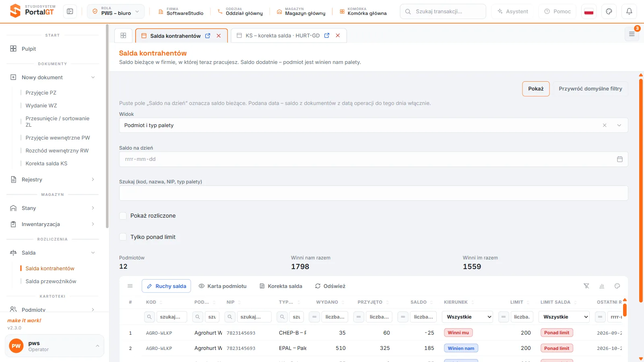Tick the Tylko ponad limit checkbox
This screenshot has width=644, height=362.
123,237
